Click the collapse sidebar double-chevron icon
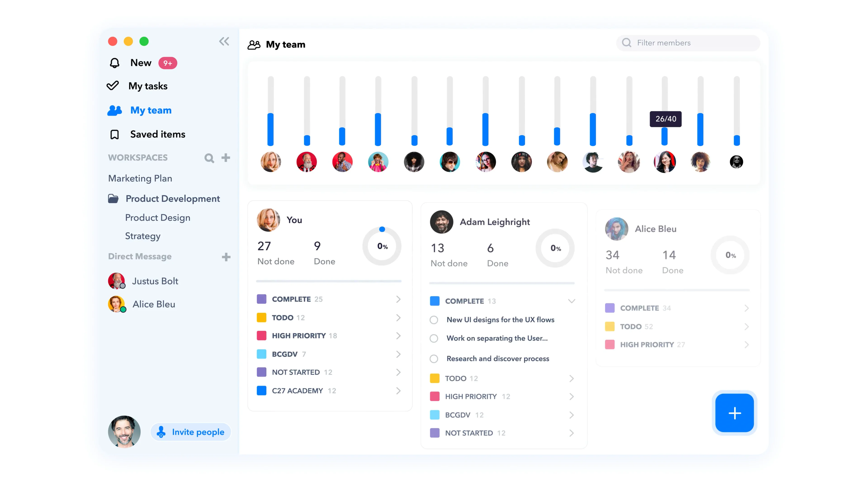 pos(224,41)
